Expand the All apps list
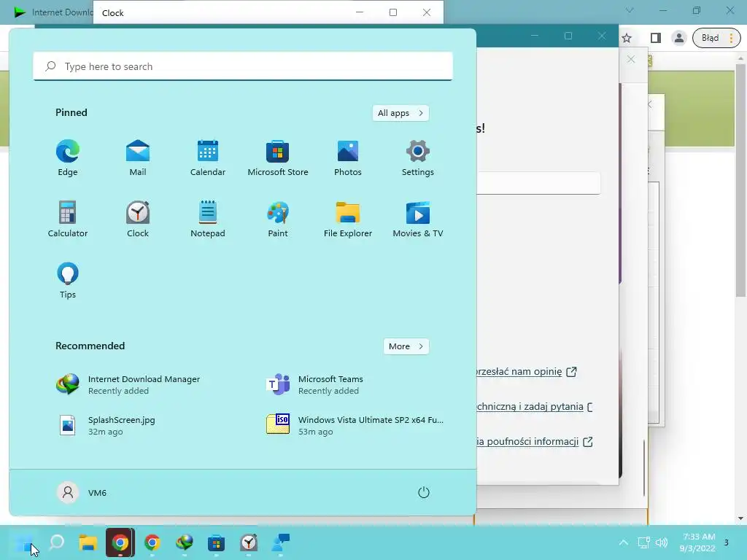Viewport: 747px width, 560px height. [400, 113]
